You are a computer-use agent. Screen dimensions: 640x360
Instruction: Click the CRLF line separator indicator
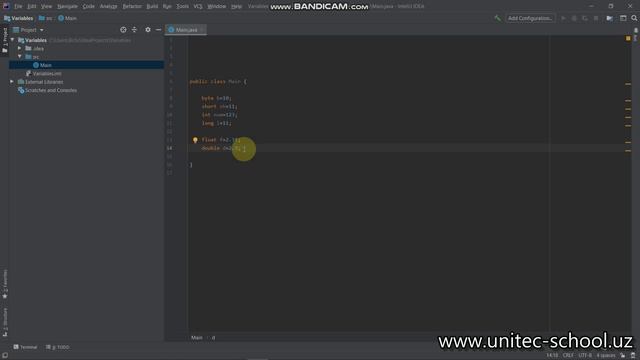pos(568,356)
